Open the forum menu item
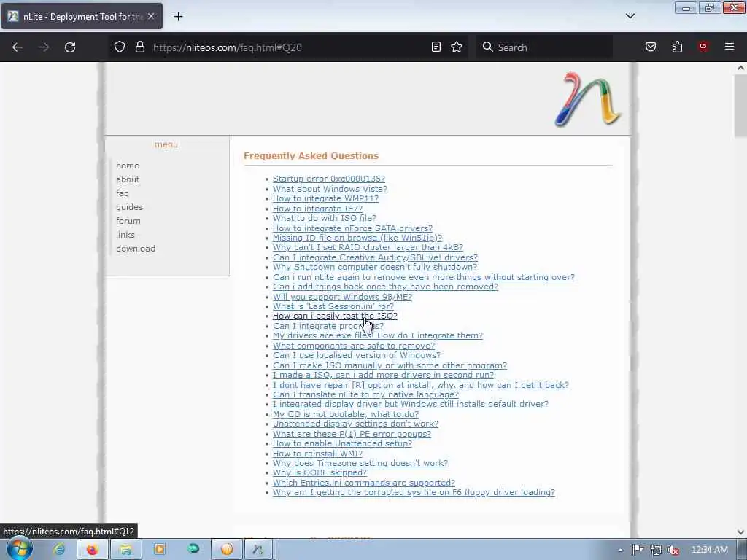This screenshot has height=560, width=747. [x=128, y=221]
